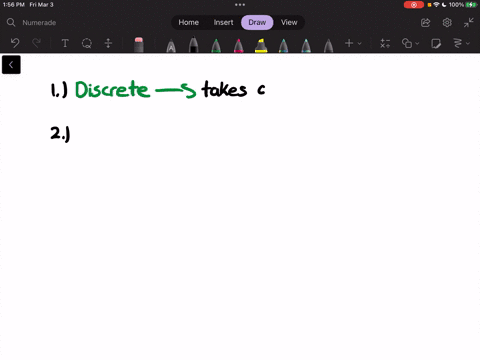
Task: Select the text pen marked A
Action: tap(171, 46)
